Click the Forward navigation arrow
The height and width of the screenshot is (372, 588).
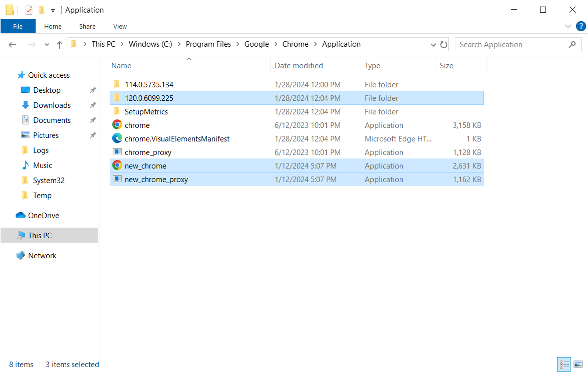pyautogui.click(x=32, y=44)
